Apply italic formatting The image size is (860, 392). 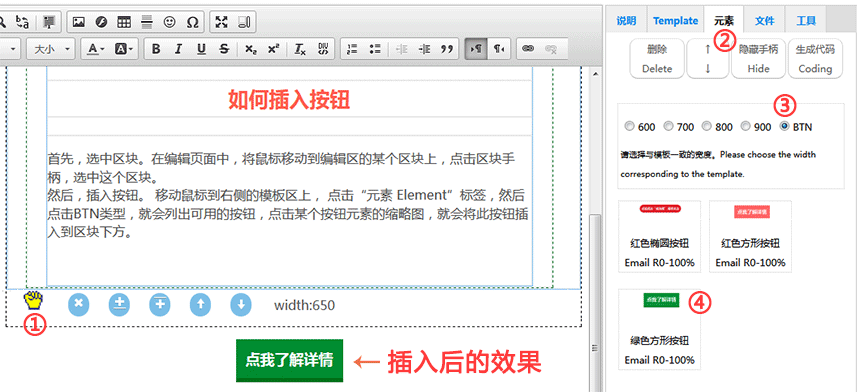tap(178, 49)
